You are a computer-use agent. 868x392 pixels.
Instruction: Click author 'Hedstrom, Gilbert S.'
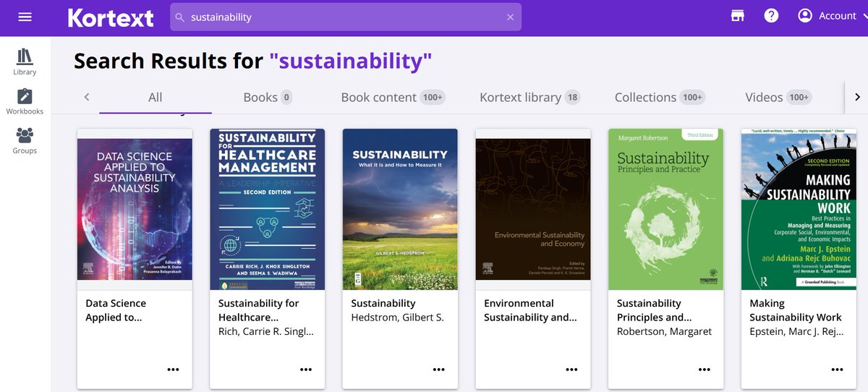(397, 318)
